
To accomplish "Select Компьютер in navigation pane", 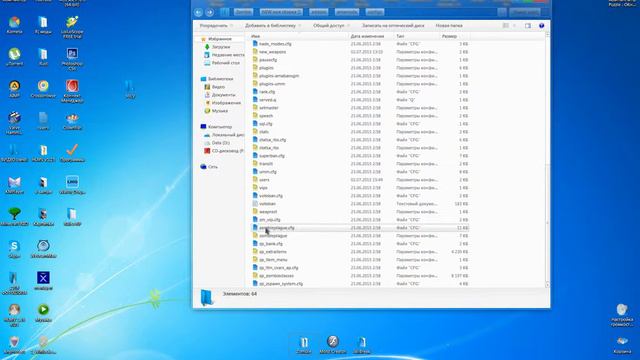I will click(216, 127).
